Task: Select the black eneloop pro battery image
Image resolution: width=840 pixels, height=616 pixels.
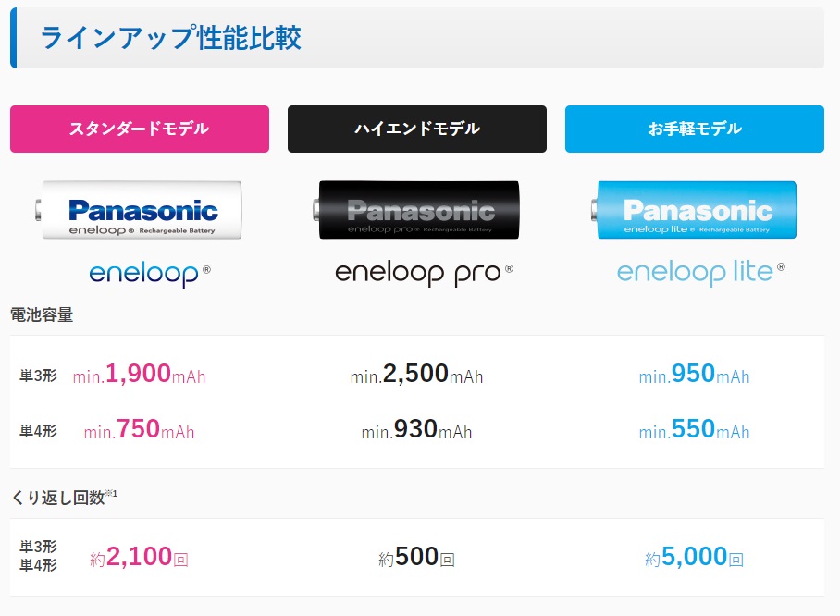Action: tap(416, 210)
